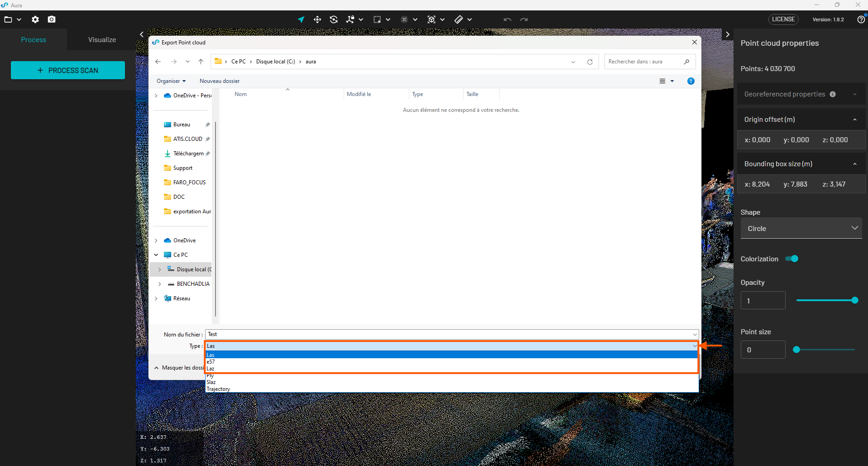Open the Organiser menu

pyautogui.click(x=171, y=81)
